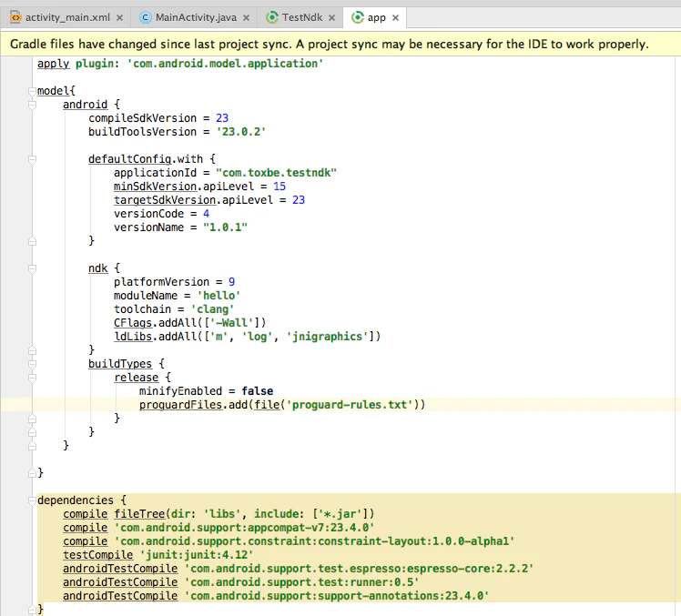Select the app gradle tab
The width and height of the screenshot is (681, 616).
click(376, 18)
